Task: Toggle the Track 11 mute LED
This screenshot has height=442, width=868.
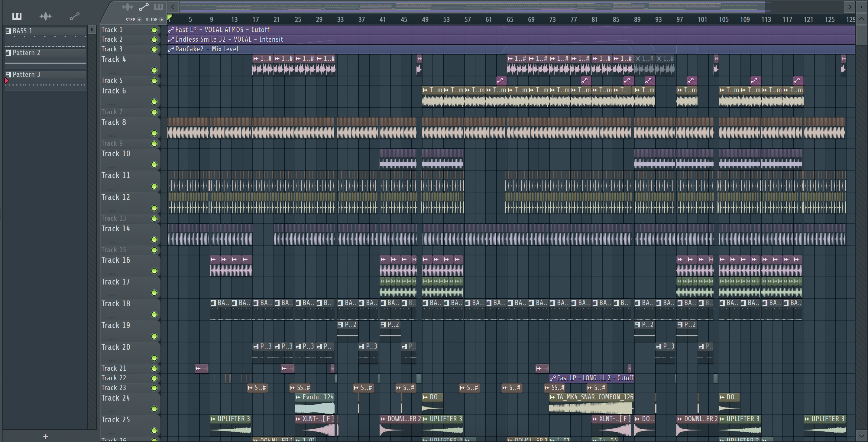Action: click(x=154, y=187)
